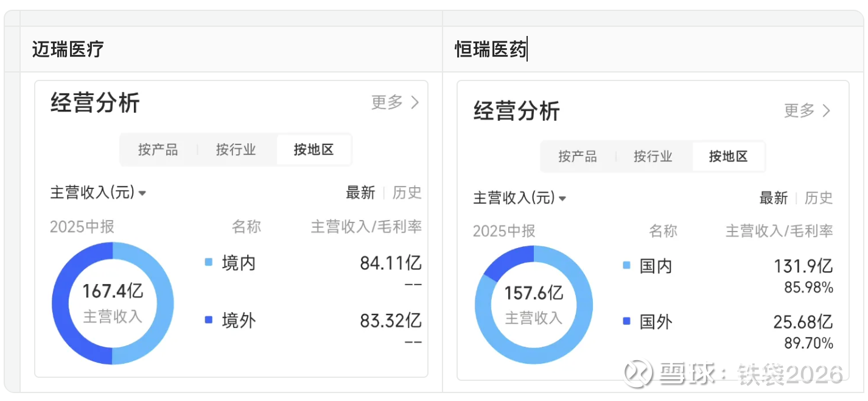This screenshot has width=868, height=401.
Task: Click the 国外 dark blue legend marker
Action: click(x=626, y=321)
